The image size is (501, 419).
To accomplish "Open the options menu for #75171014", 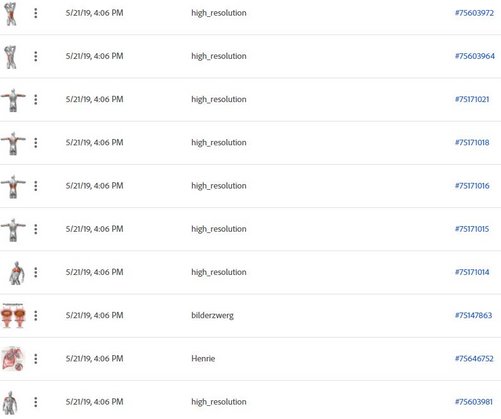I will tap(36, 272).
